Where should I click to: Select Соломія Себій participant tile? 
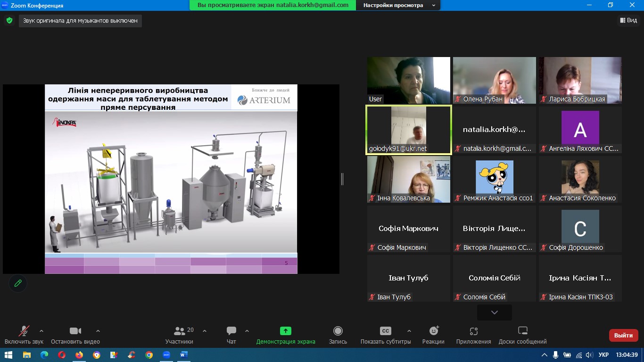495,278
